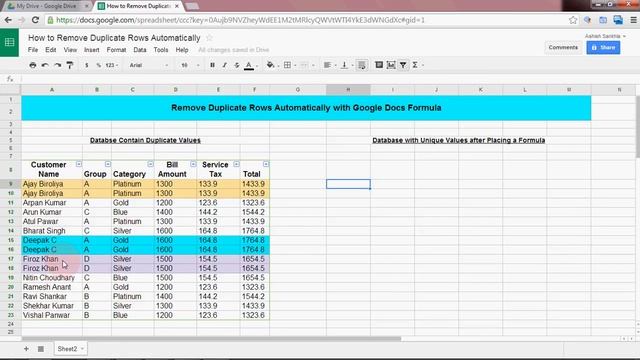Image resolution: width=640 pixels, height=360 pixels.
Task: Select column H header
Action: coord(348,89)
